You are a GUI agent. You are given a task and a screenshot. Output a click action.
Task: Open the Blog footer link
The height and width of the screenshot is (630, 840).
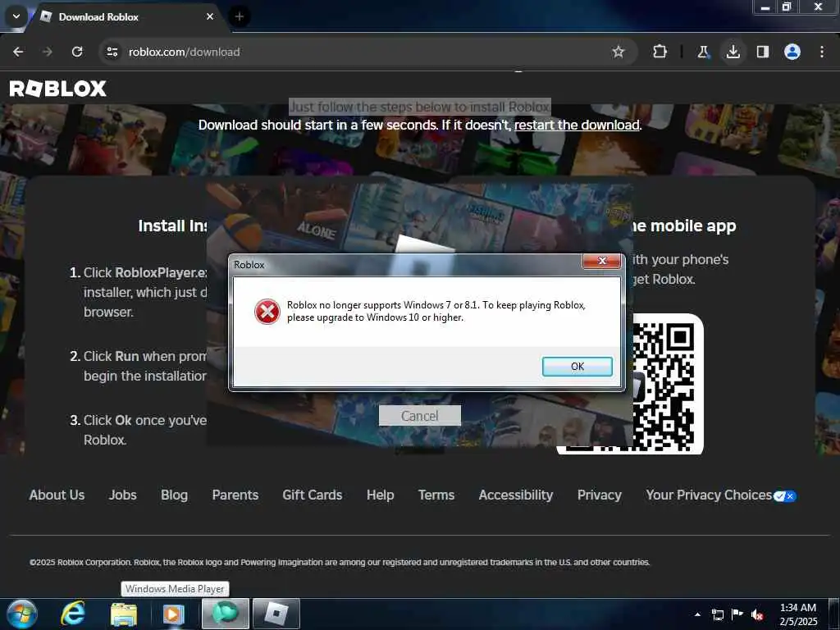click(174, 495)
